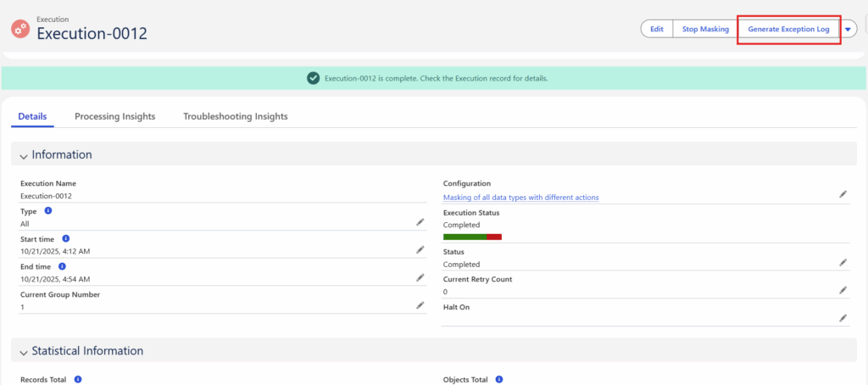Click pencil icon to edit Type
The image size is (868, 385).
(x=420, y=222)
